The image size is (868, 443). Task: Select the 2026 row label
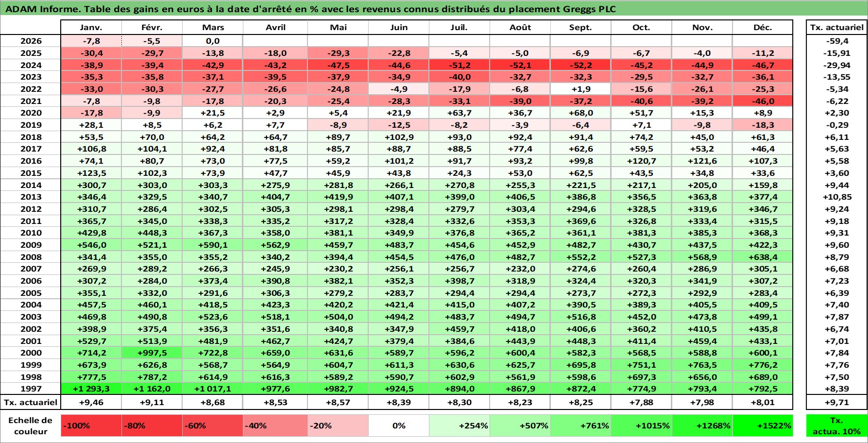(31, 41)
